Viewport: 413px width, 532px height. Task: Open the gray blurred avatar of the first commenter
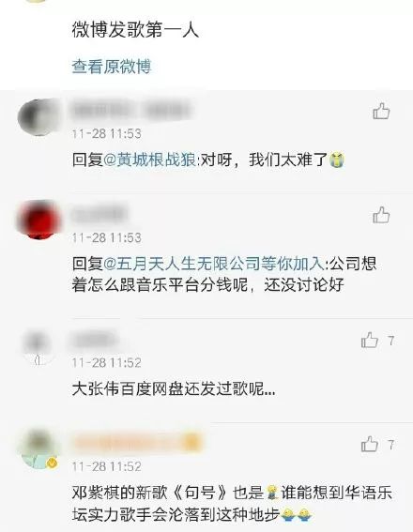(38, 116)
